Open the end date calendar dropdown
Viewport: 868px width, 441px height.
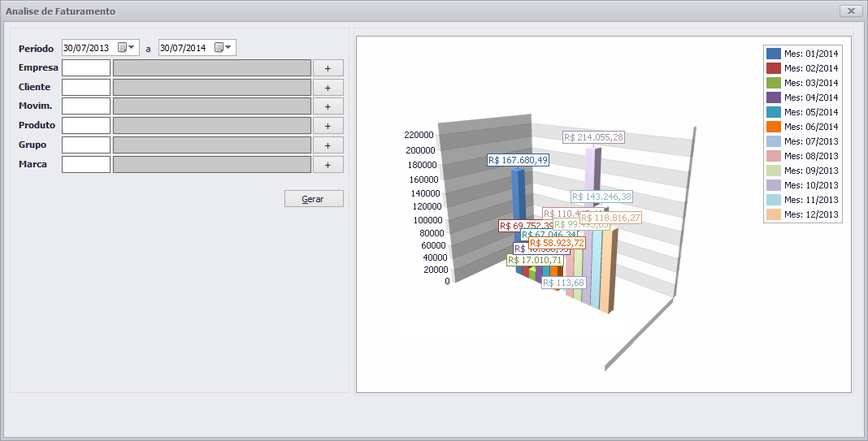point(223,48)
